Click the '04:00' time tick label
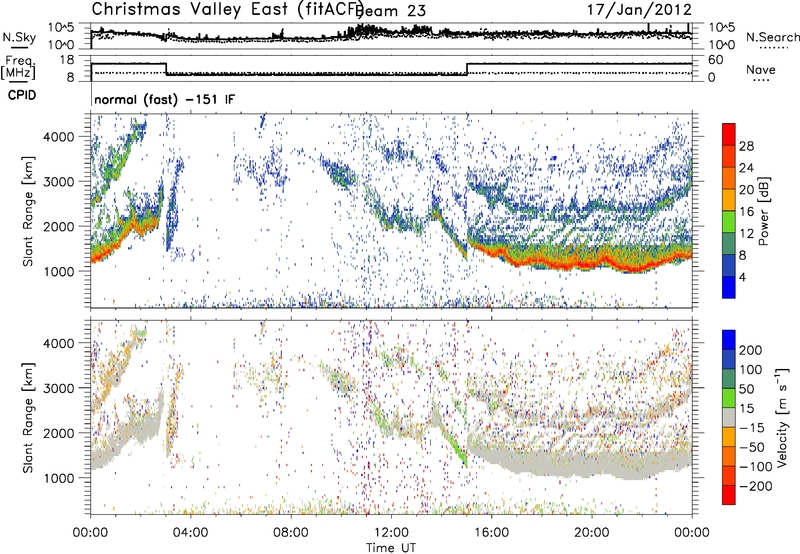Screen dimensions: 800x554 (x=191, y=533)
